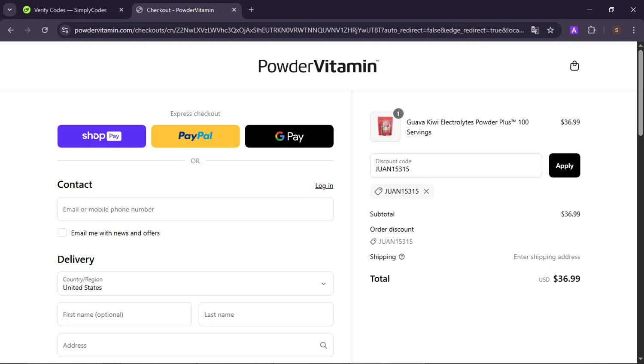The width and height of the screenshot is (644, 364).
Task: Open the shopping bag cart icon
Action: [574, 66]
